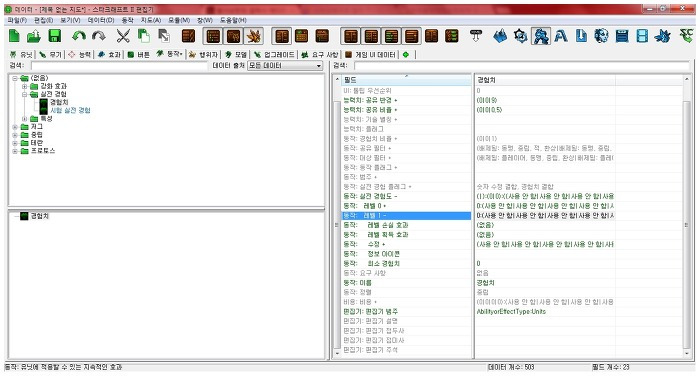
Task: Expand the 테란 folder
Action: pos(15,143)
